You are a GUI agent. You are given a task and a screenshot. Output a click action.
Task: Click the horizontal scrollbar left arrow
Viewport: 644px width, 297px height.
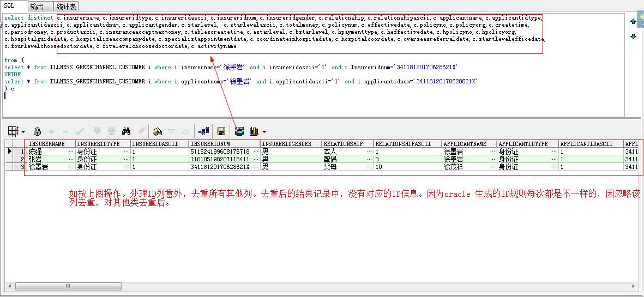pos(9,286)
